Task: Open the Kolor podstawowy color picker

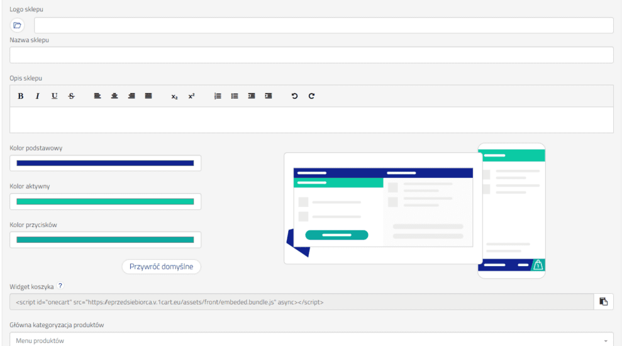Action: (105, 163)
